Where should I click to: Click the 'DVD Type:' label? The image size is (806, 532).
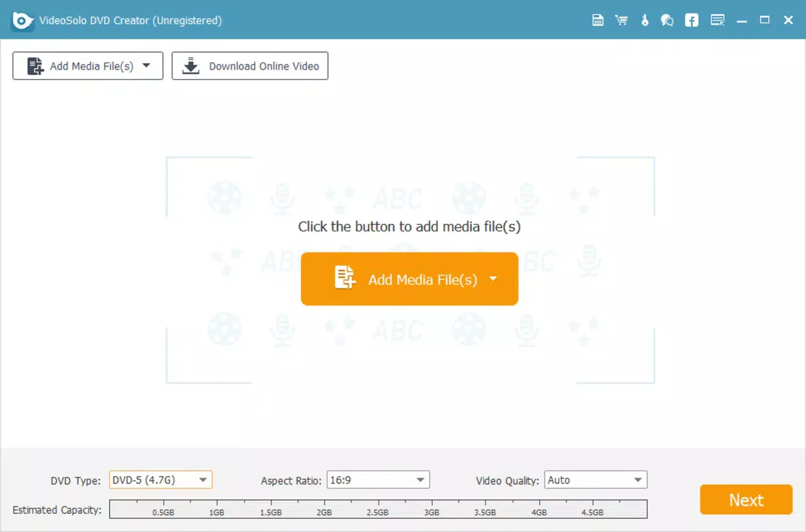pos(76,480)
